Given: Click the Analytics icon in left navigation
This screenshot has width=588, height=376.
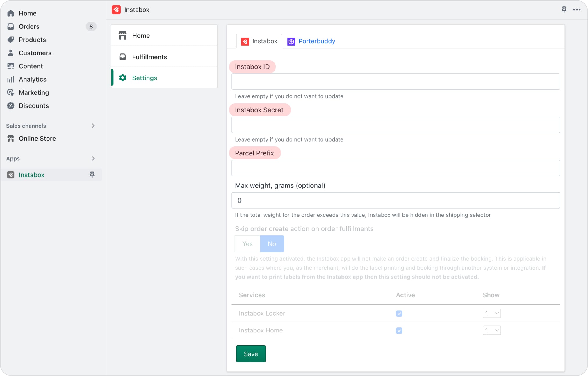Looking at the screenshot, I should pos(11,79).
